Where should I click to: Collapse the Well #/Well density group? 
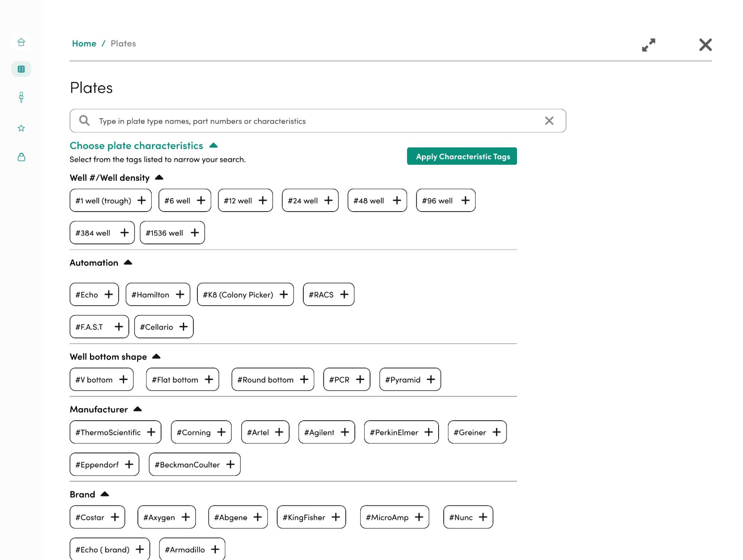[x=159, y=177]
